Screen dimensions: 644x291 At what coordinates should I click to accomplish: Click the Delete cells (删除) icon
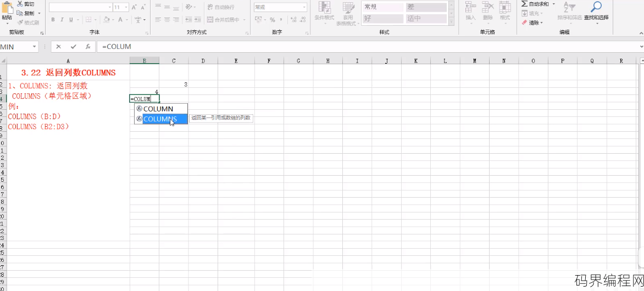pos(488,7)
